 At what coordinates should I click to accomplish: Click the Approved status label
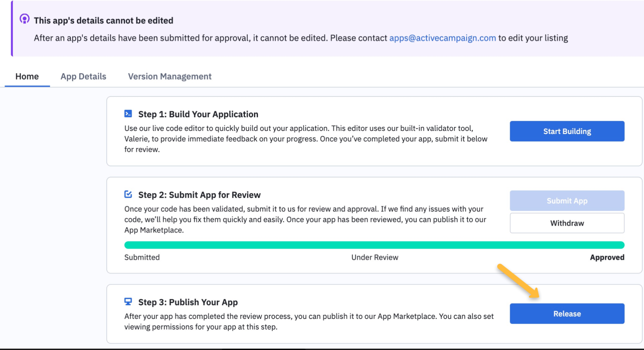tap(607, 257)
